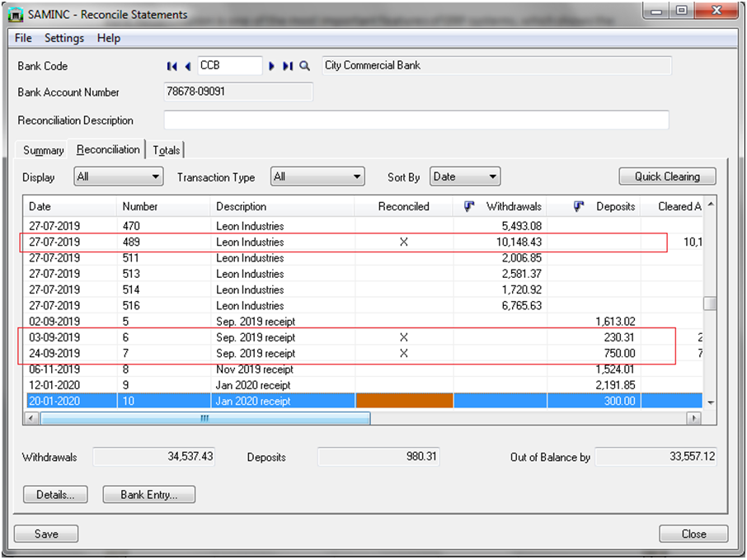Click the Bank Account Number field
The height and width of the screenshot is (560, 747).
[x=238, y=92]
